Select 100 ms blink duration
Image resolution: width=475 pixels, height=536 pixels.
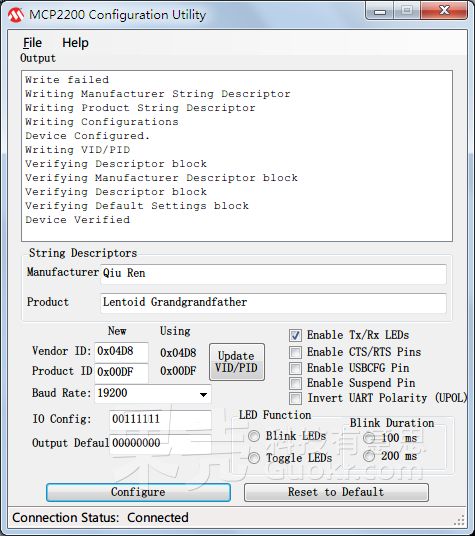click(369, 438)
